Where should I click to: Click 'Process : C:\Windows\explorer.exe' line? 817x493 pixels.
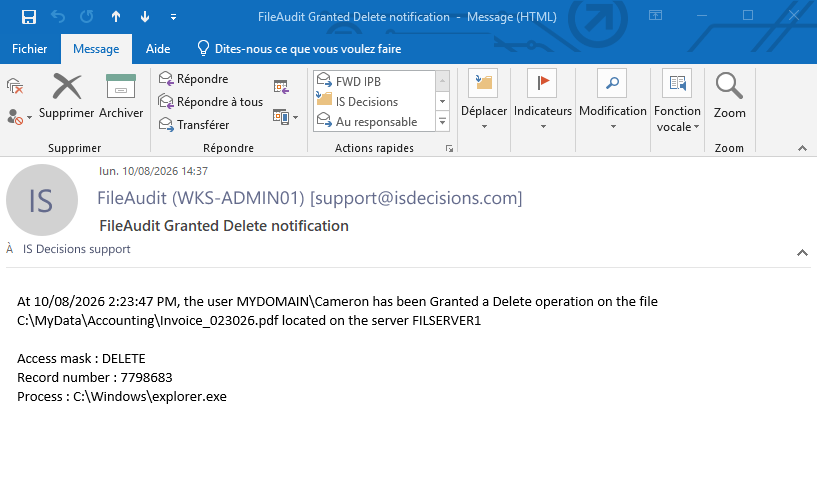pyautogui.click(x=122, y=397)
